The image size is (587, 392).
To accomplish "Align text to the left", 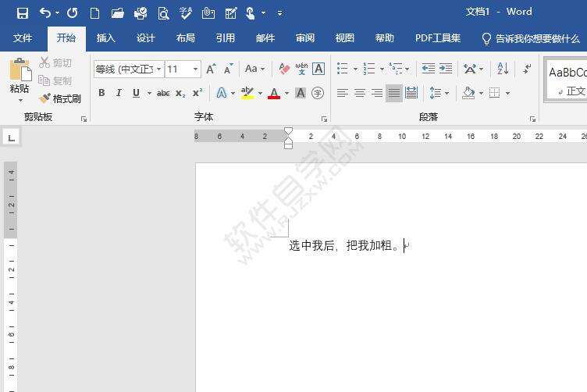I will tap(342, 93).
